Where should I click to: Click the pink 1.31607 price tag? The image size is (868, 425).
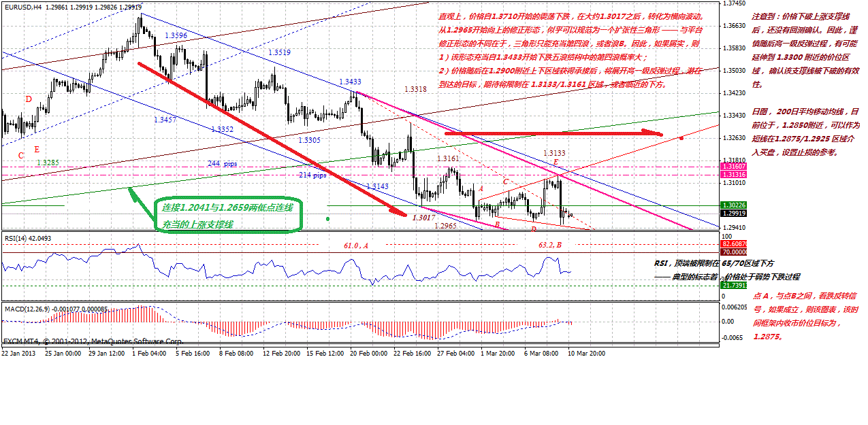(733, 166)
